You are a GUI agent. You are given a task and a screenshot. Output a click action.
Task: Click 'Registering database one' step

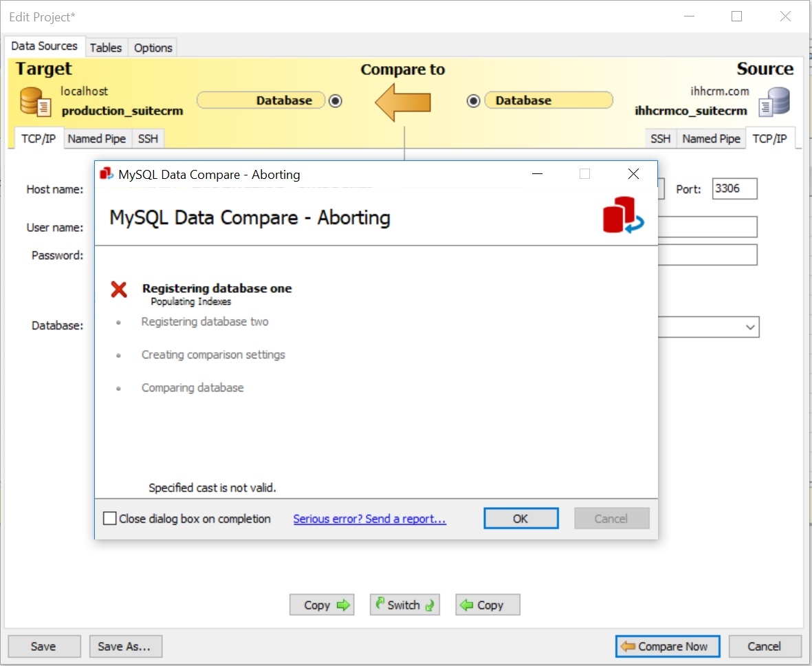(x=217, y=288)
